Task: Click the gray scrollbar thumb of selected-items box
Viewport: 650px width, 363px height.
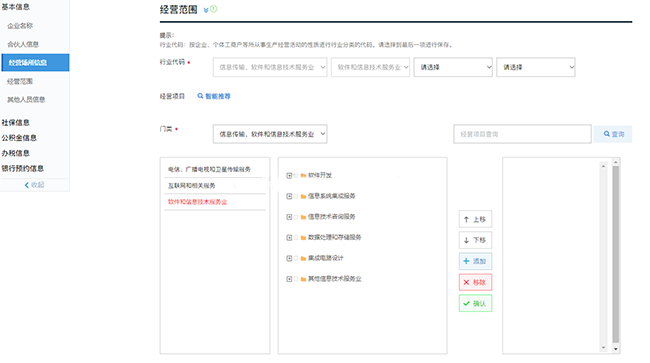Action: [x=616, y=254]
